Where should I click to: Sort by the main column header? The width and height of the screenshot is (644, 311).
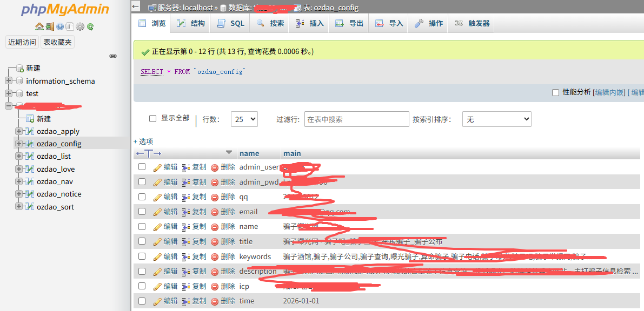292,153
